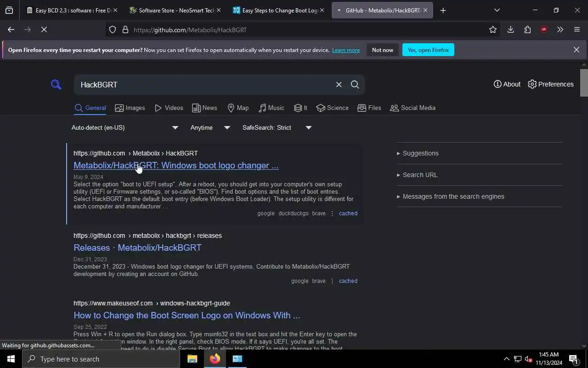
Task: Close the GitHub Metabolix/HackBGRT tab
Action: [425, 10]
